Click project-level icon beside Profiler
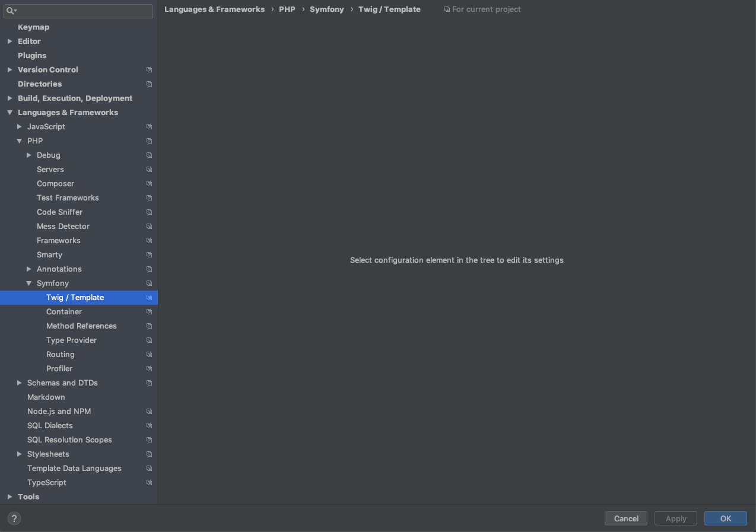This screenshot has width=756, height=532. (x=149, y=369)
